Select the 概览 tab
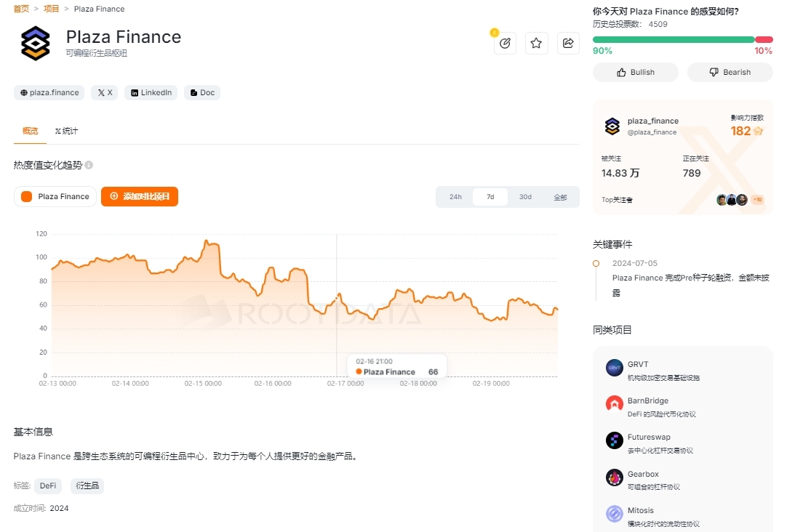The width and height of the screenshot is (787, 532). pyautogui.click(x=30, y=132)
